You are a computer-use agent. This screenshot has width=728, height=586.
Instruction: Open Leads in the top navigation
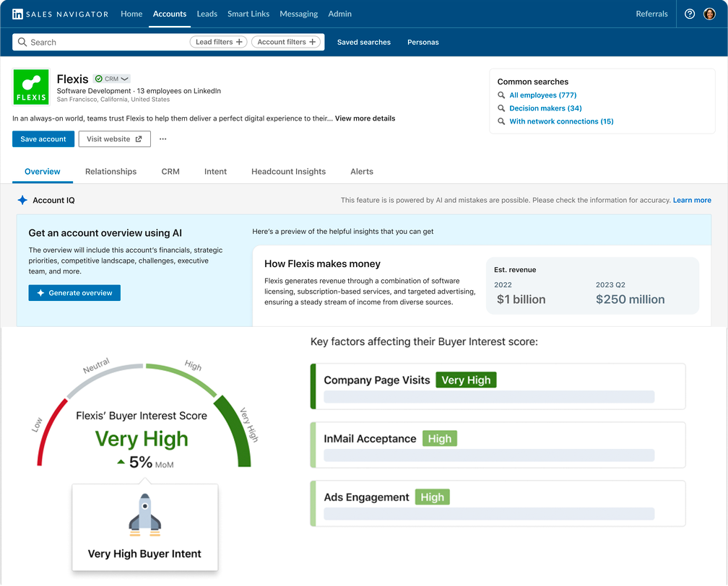(x=207, y=14)
